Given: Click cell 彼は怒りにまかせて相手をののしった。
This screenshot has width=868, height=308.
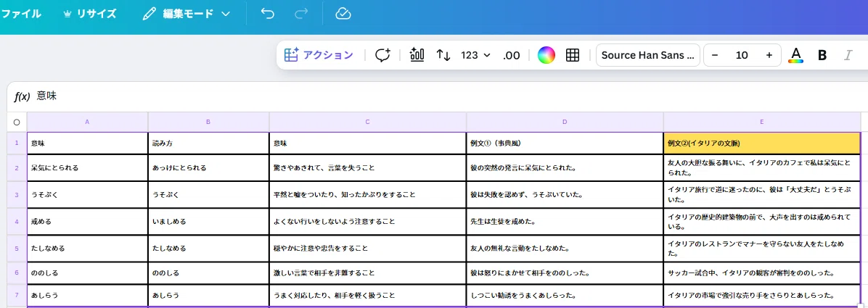Looking at the screenshot, I should (565, 273).
